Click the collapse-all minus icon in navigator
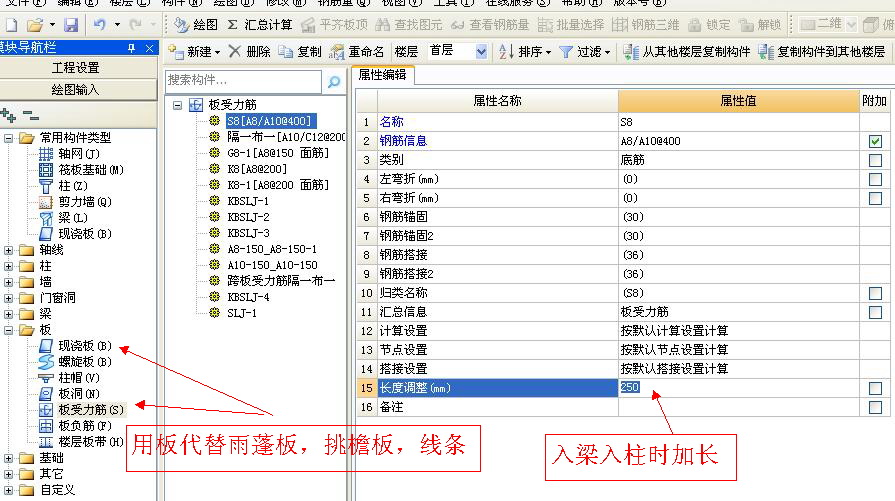Image resolution: width=895 pixels, height=501 pixels. 31,116
